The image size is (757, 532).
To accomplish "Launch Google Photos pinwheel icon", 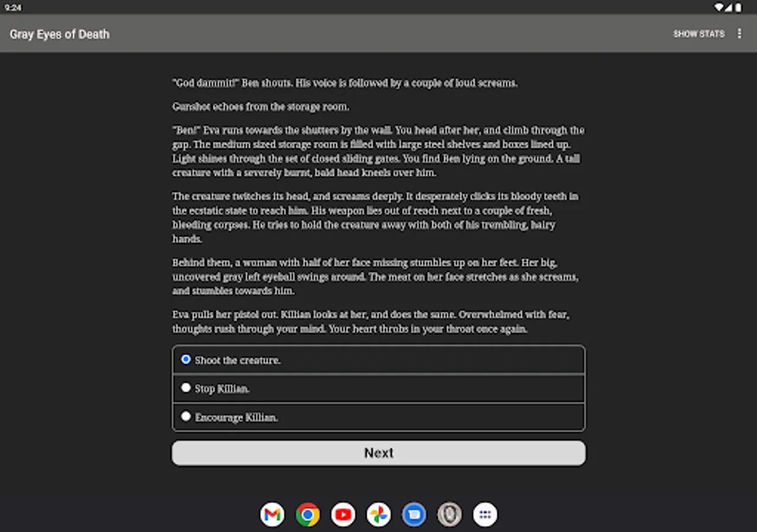I will point(378,515).
